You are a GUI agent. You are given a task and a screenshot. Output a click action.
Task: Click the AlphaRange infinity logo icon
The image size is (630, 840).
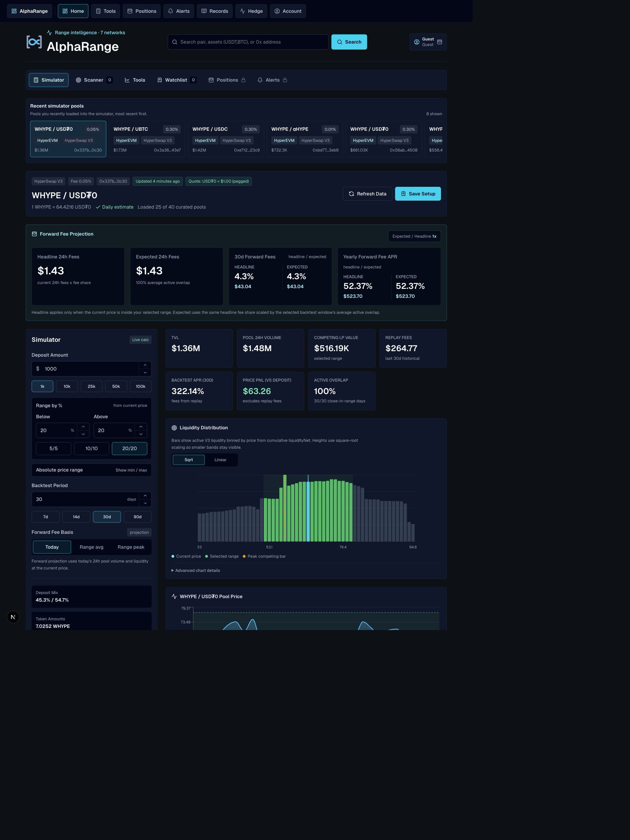[x=34, y=42]
